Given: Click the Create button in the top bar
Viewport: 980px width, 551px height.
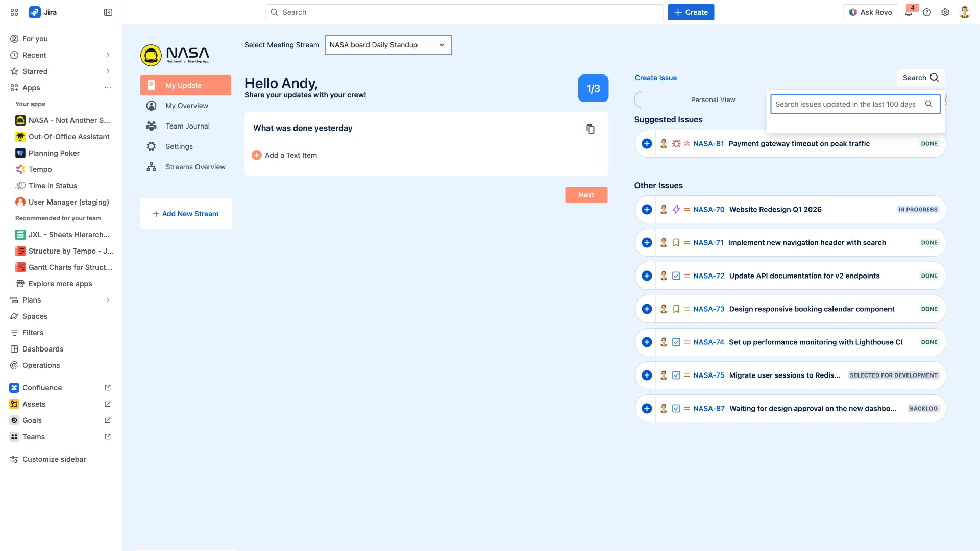Looking at the screenshot, I should tap(691, 12).
